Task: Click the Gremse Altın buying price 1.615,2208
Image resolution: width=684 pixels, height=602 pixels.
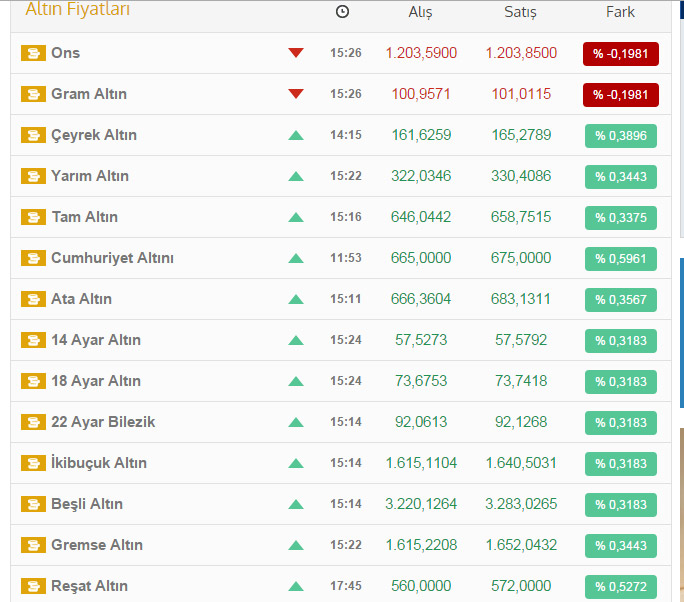Action: click(421, 545)
